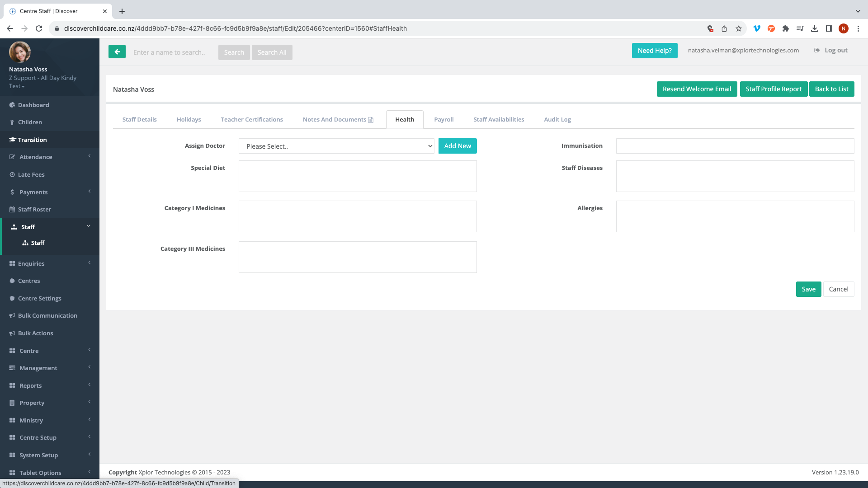This screenshot has width=868, height=488.
Task: Click into the Allergies text area
Action: coord(735,216)
